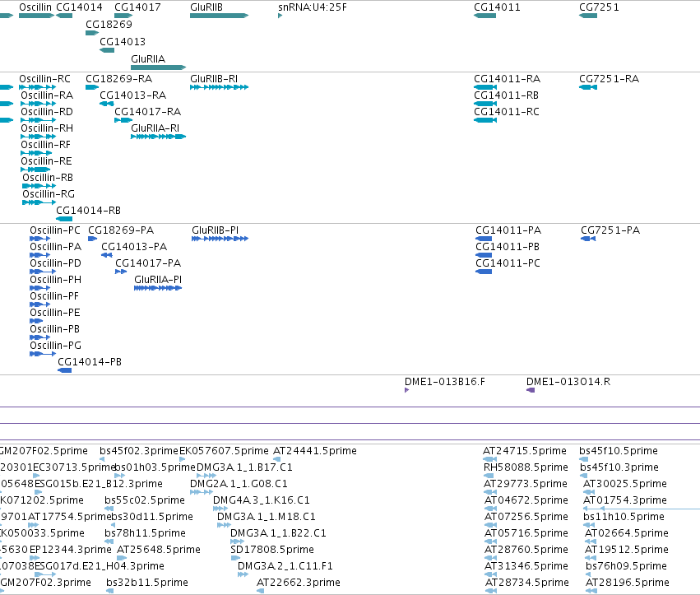Select DMG4A.3_1.K16.C1 EST label

[x=261, y=500]
